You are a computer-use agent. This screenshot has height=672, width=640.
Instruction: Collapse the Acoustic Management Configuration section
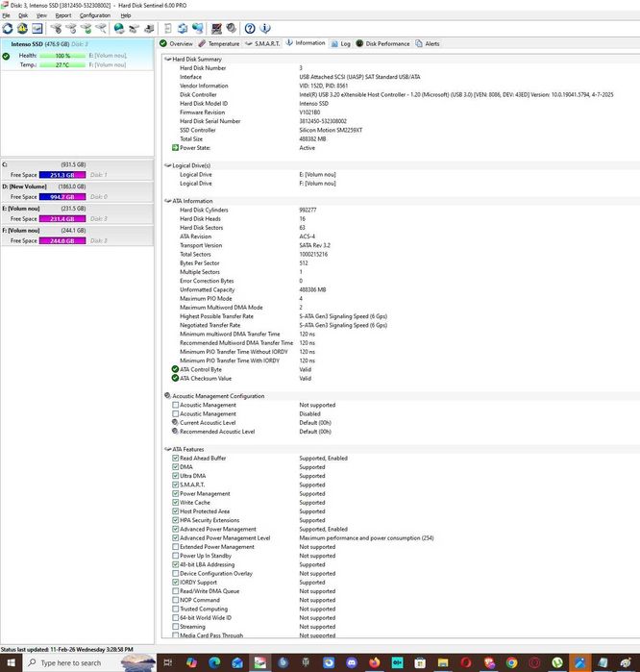pyautogui.click(x=167, y=396)
